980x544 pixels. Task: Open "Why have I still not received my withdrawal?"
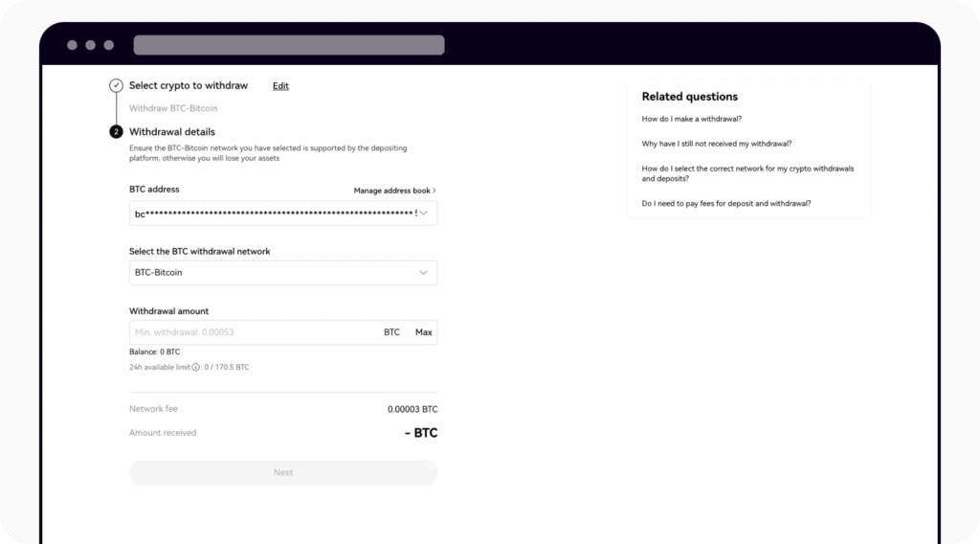point(717,144)
